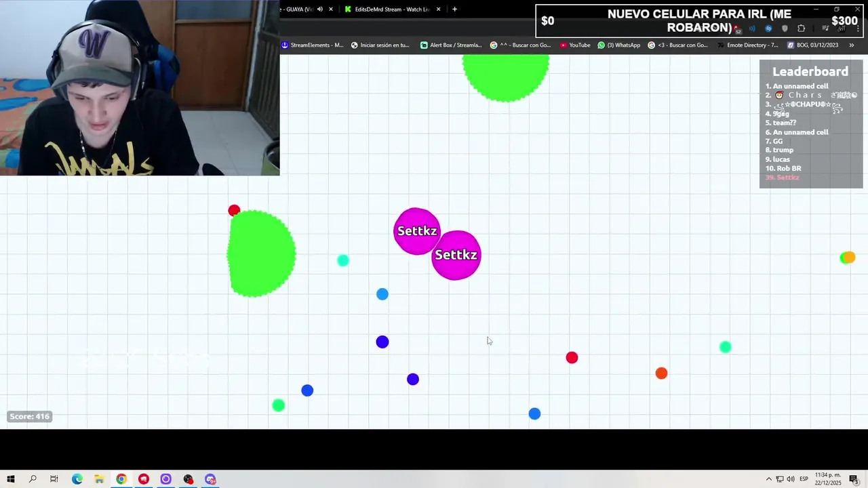Open the YouTube bookmark
This screenshot has height=488, width=868.
click(x=575, y=45)
